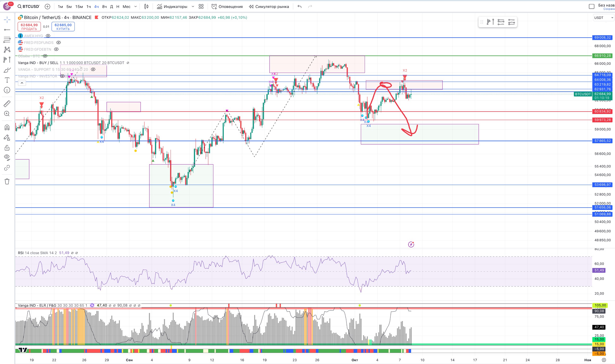
Task: Click the green 66 910,28 price label
Action: [603, 56]
